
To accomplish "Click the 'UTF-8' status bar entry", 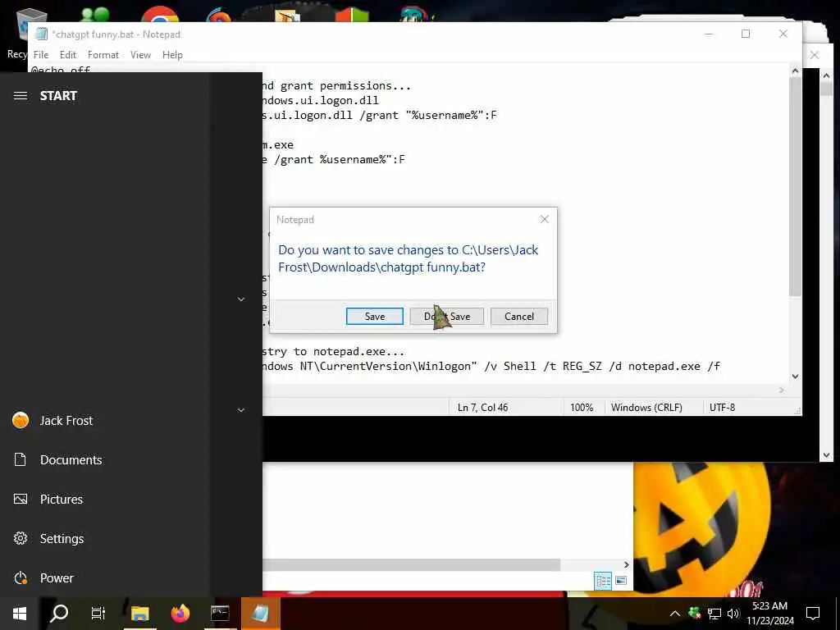I will (x=722, y=407).
